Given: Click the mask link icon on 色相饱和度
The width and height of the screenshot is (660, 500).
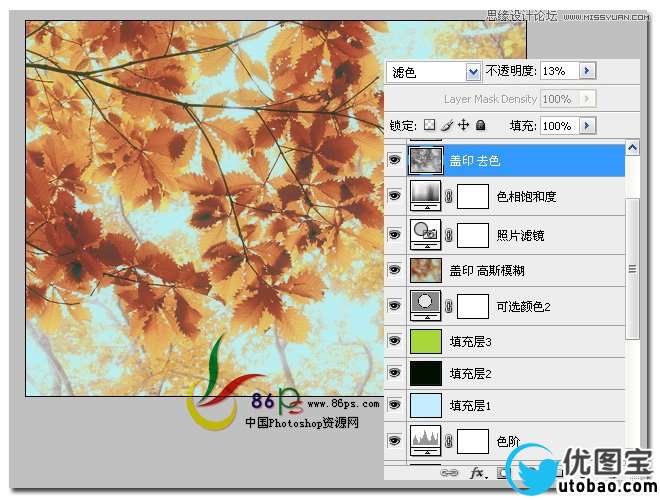Looking at the screenshot, I should coord(449,196).
